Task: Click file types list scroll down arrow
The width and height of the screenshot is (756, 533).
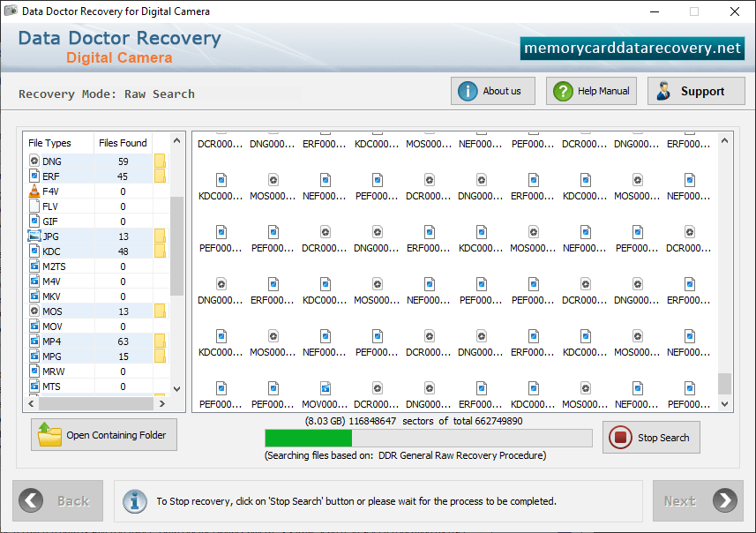Action: point(177,389)
